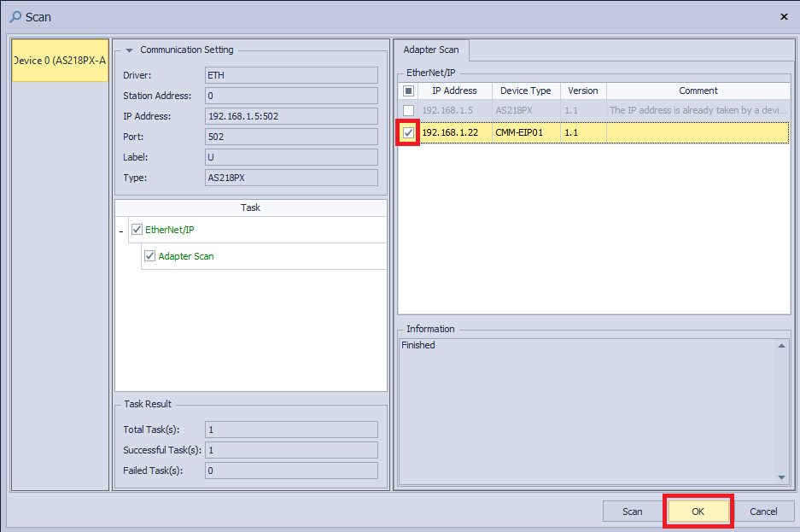Screen dimensions: 800x532
Task: Sort by IP Address column header
Action: click(454, 91)
